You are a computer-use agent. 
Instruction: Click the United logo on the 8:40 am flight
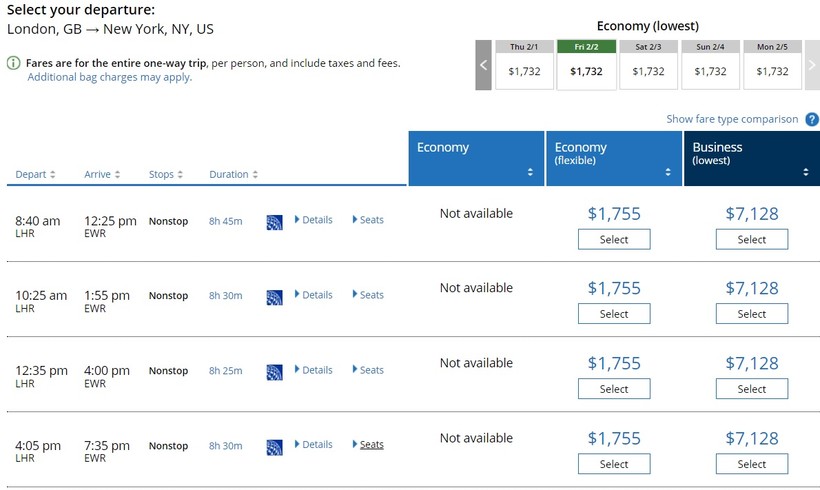(274, 222)
